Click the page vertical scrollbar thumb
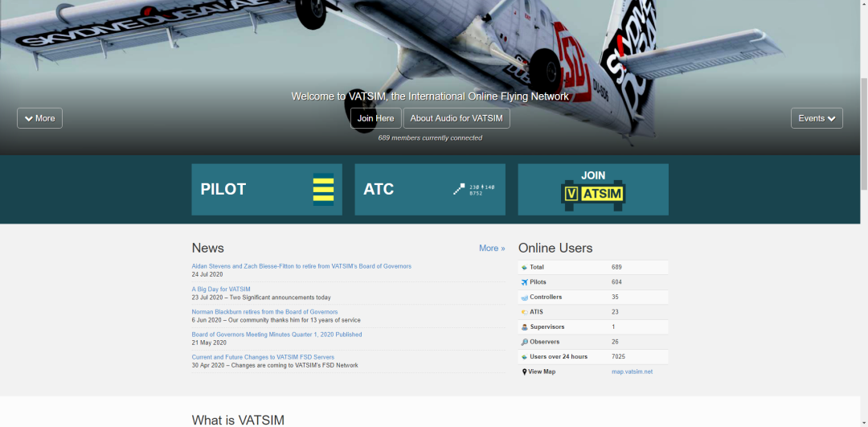 click(x=864, y=134)
